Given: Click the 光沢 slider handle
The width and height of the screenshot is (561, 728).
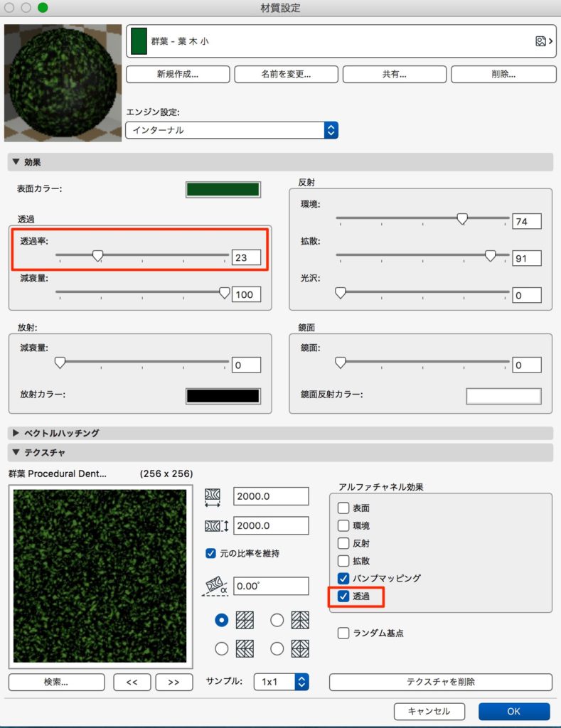Looking at the screenshot, I should 341,293.
